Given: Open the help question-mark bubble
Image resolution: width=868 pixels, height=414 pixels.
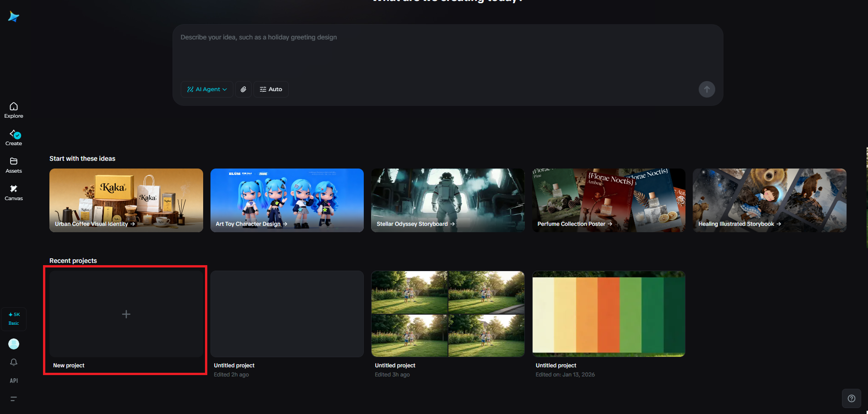Looking at the screenshot, I should (851, 398).
